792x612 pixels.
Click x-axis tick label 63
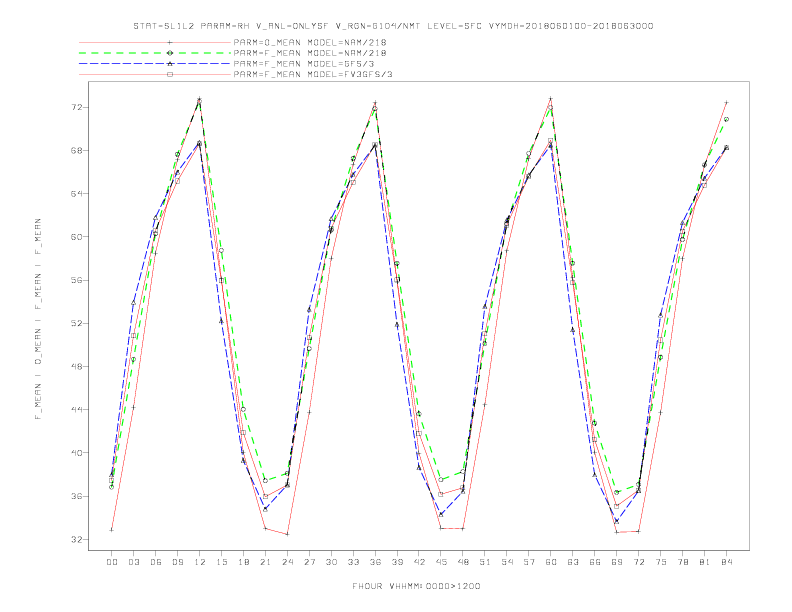click(573, 562)
